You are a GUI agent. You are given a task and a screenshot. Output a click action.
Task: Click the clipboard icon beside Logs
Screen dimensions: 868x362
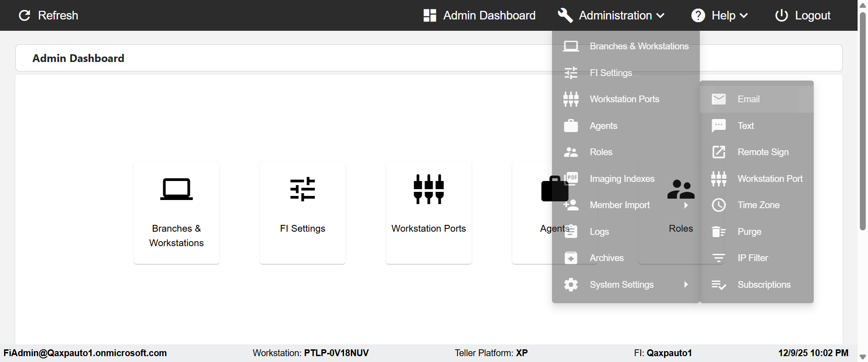(571, 231)
